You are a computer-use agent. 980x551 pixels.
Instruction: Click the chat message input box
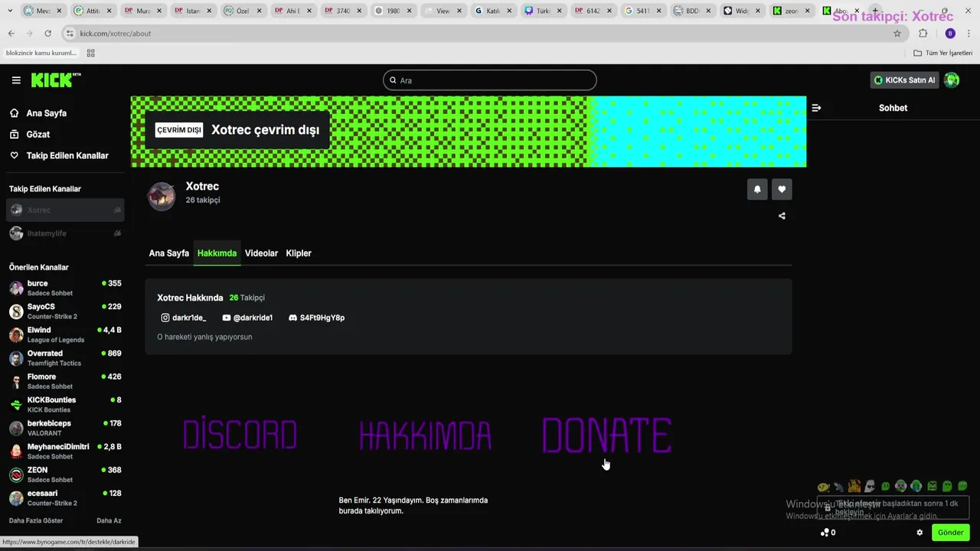893,507
